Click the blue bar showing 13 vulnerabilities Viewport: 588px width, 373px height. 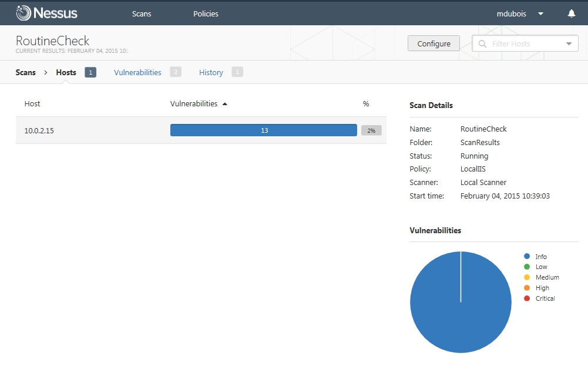click(x=264, y=130)
